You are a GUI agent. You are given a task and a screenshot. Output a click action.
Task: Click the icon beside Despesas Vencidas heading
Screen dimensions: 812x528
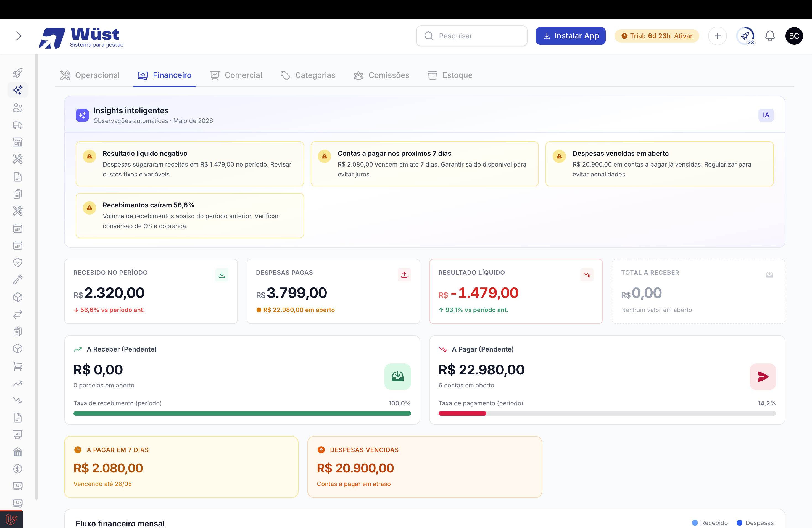[321, 450]
